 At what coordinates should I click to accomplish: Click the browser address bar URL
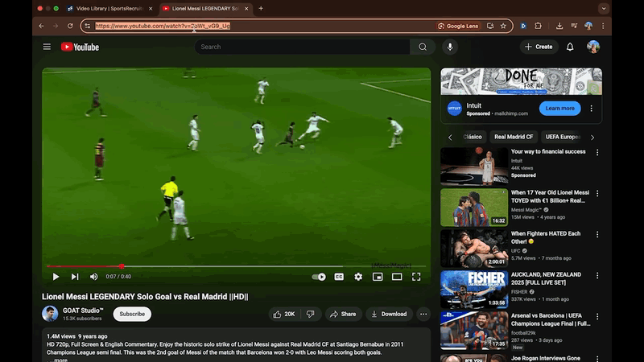pyautogui.click(x=163, y=26)
